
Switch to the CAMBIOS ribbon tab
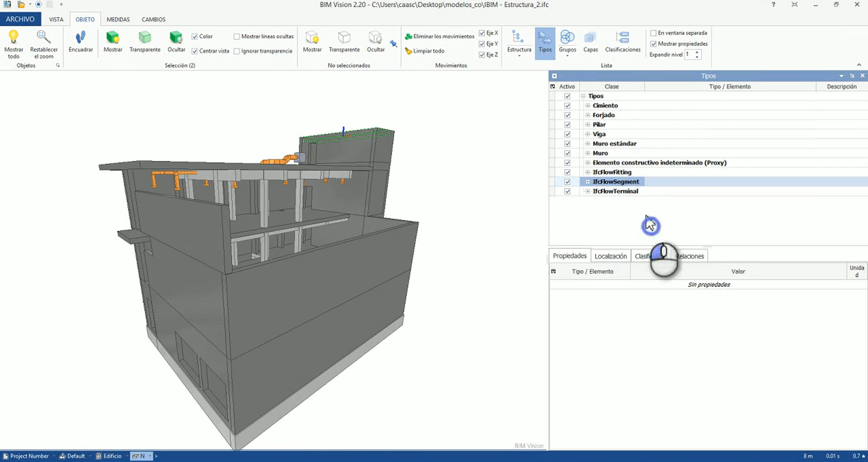153,19
